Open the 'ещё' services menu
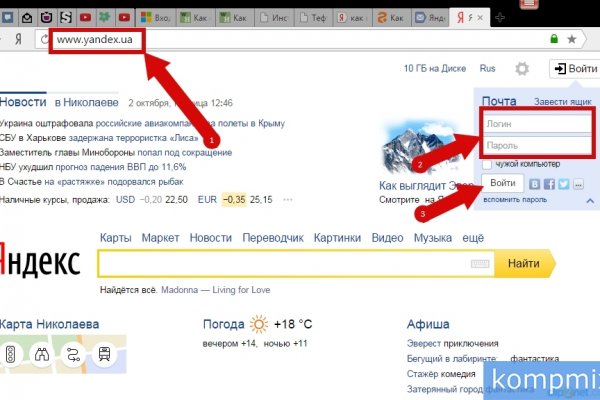The width and height of the screenshot is (600, 400). [x=473, y=238]
